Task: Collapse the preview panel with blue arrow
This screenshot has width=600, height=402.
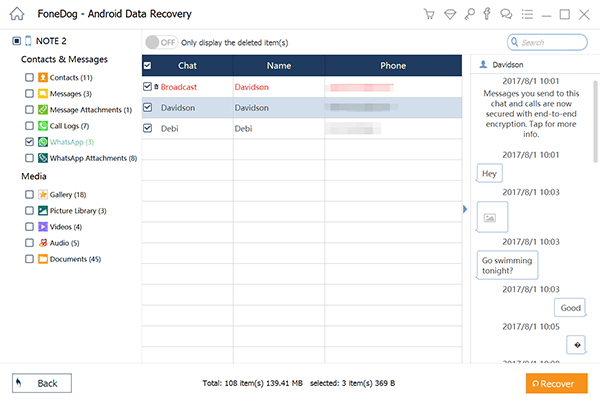Action: 465,209
